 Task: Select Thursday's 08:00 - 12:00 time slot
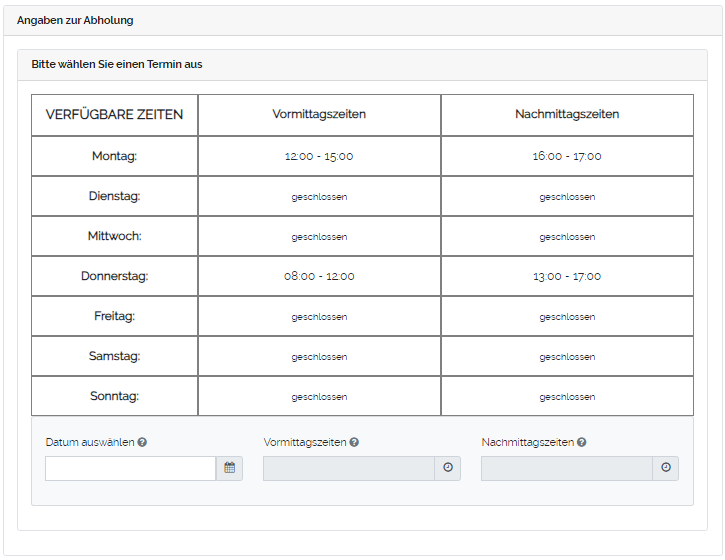coord(319,276)
